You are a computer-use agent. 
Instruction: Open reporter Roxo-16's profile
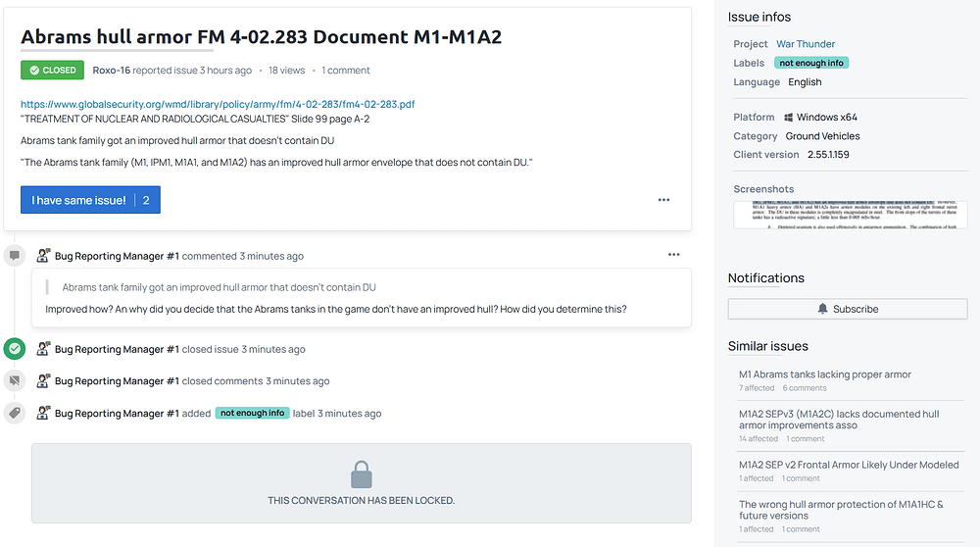pyautogui.click(x=112, y=70)
